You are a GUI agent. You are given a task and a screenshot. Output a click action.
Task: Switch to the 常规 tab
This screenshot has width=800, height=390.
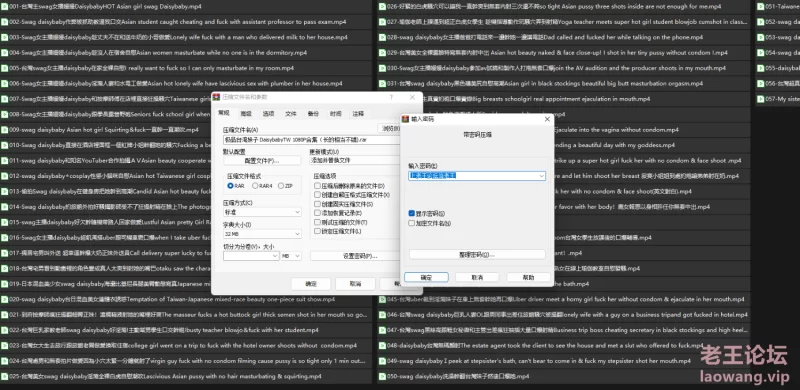tap(224, 113)
